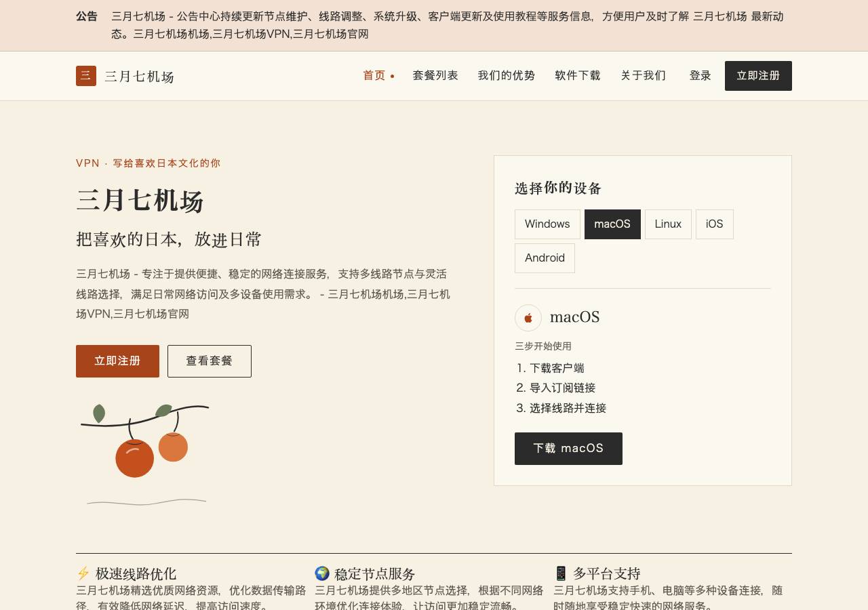Click the phone icon near 多平台支持

tap(561, 573)
